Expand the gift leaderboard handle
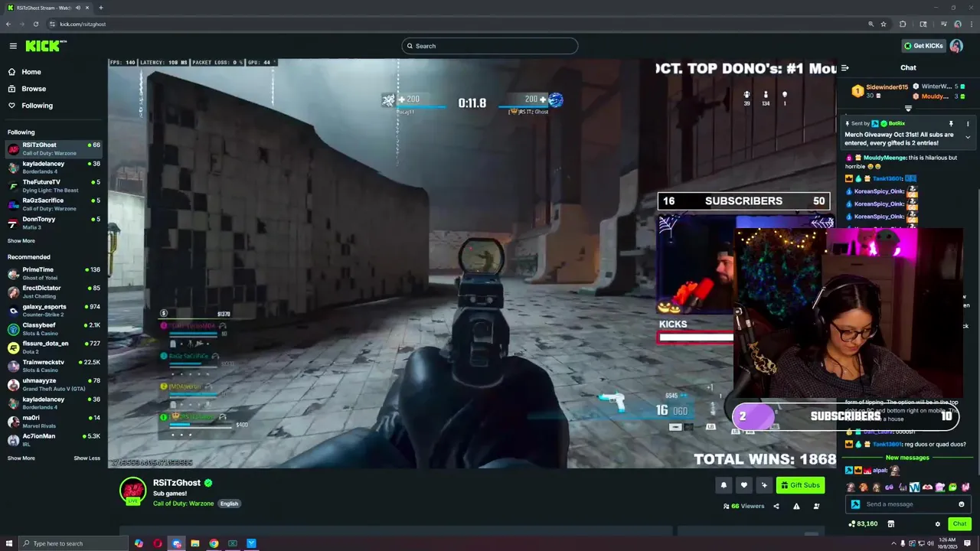Screen dimensions: 980x551 coord(908,109)
